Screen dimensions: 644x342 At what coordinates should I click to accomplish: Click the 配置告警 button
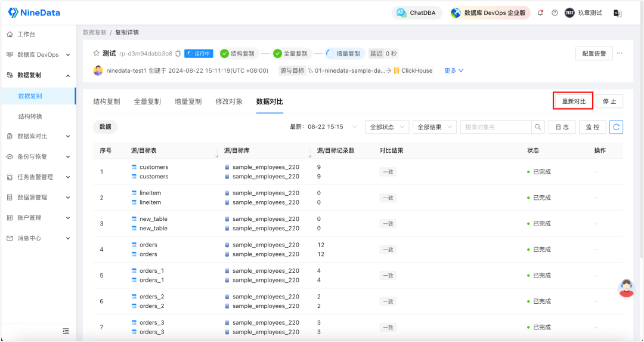pos(594,54)
